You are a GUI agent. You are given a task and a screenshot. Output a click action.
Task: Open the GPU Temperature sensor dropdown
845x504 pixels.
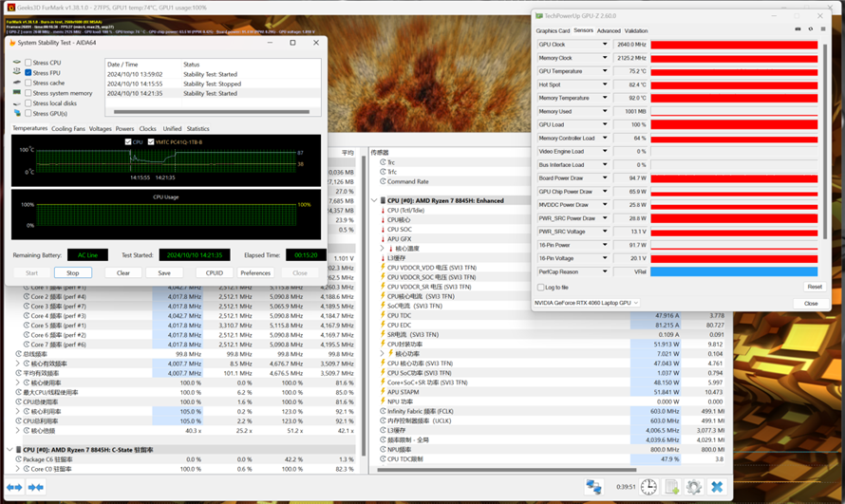605,71
